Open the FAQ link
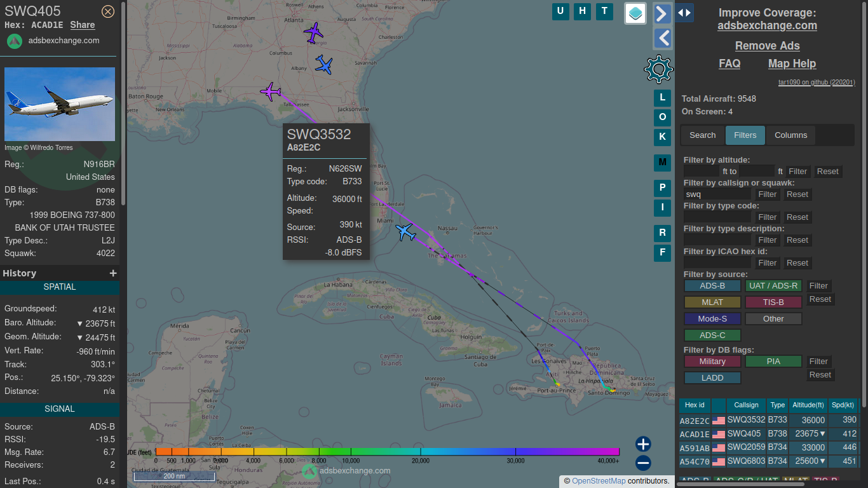Screen dimensions: 868x488 pos(729,64)
